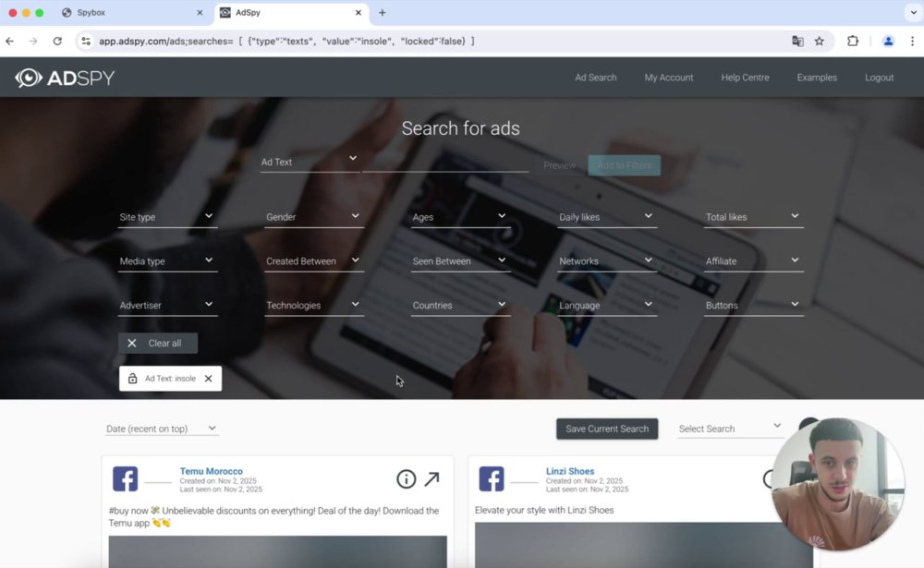924x568 pixels.
Task: Click the Preview button
Action: point(560,165)
